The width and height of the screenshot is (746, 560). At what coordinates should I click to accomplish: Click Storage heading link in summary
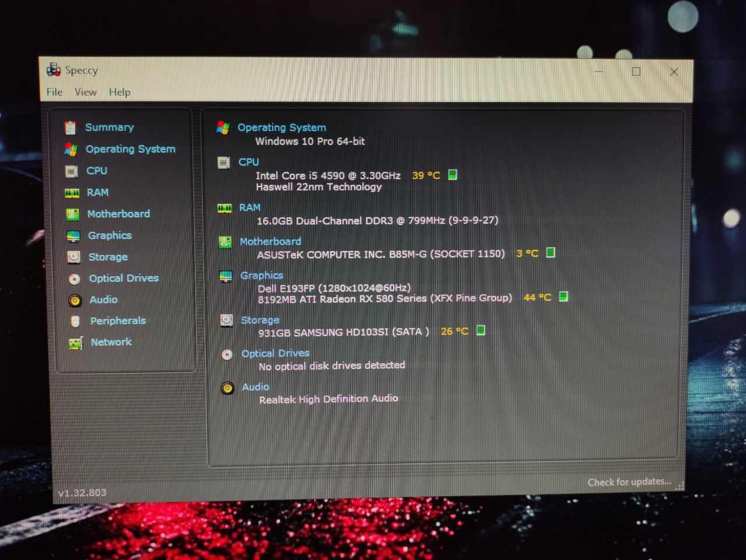tap(260, 320)
